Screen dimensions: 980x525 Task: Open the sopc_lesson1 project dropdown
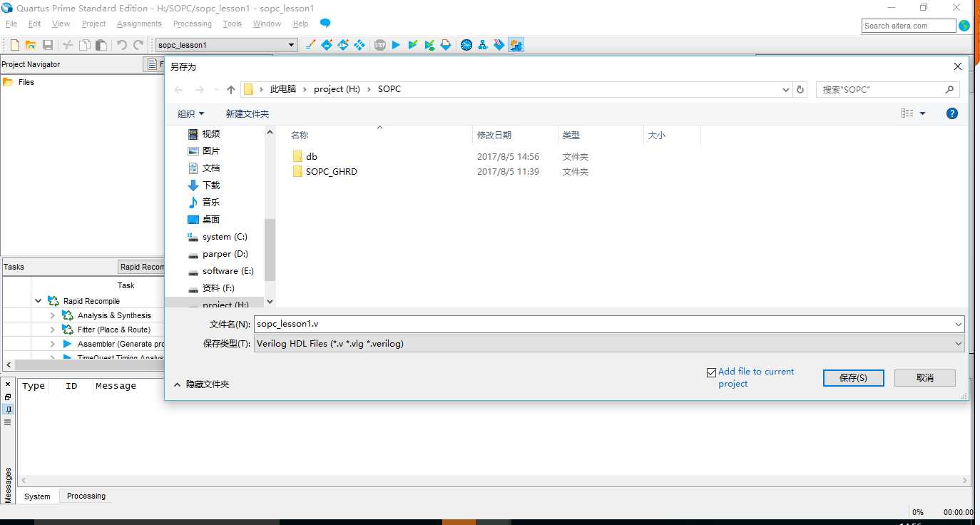click(291, 45)
